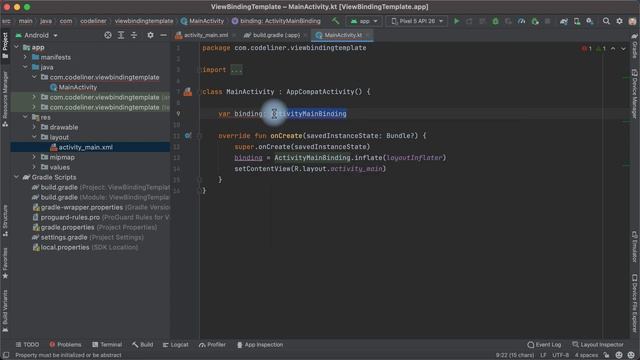This screenshot has height=360, width=640.
Task: Select opened file target icon in Project panel
Action: point(108,36)
